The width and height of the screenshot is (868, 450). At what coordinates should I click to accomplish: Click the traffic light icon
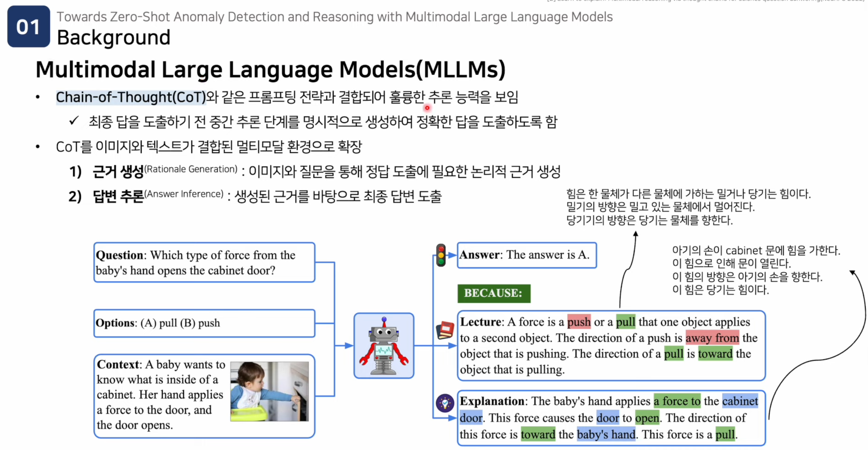(x=441, y=255)
